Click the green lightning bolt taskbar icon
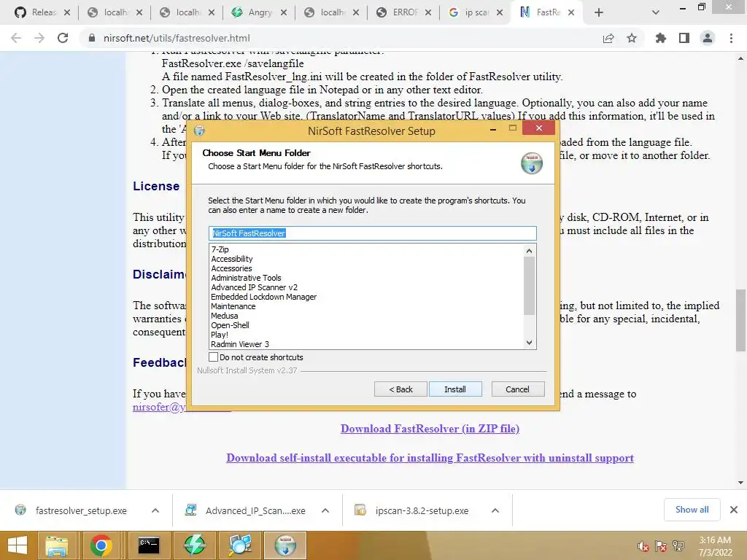This screenshot has width=747, height=560. (194, 545)
